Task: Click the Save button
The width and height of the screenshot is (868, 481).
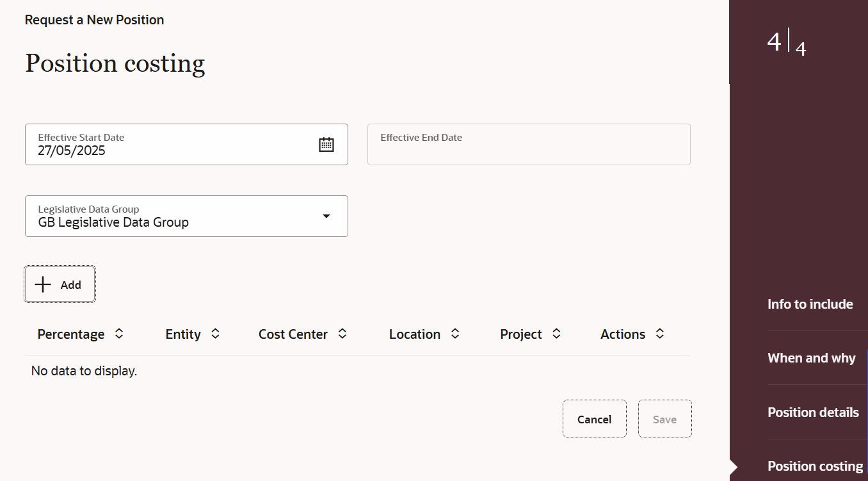Action: (664, 418)
